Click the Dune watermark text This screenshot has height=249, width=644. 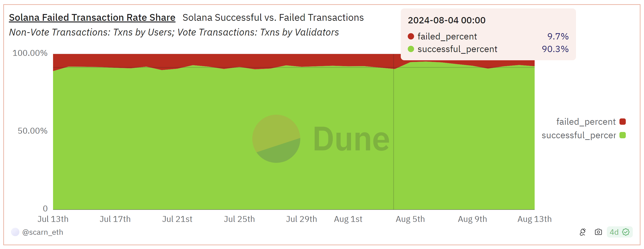[351, 139]
